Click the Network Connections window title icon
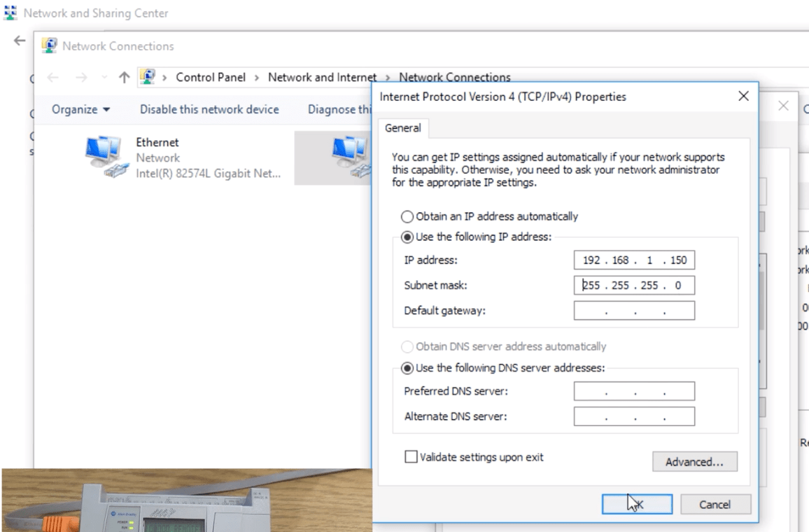809x532 pixels. pyautogui.click(x=49, y=45)
